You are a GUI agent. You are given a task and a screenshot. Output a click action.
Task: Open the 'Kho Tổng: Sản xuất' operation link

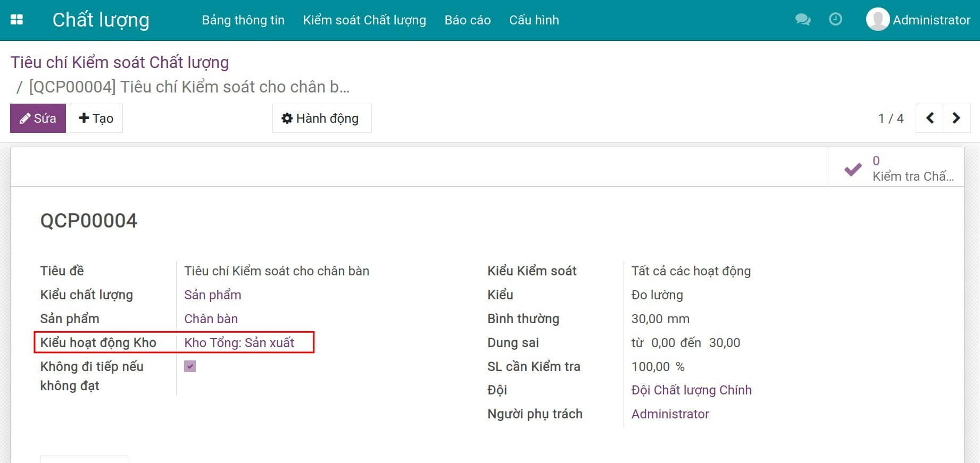click(x=239, y=343)
